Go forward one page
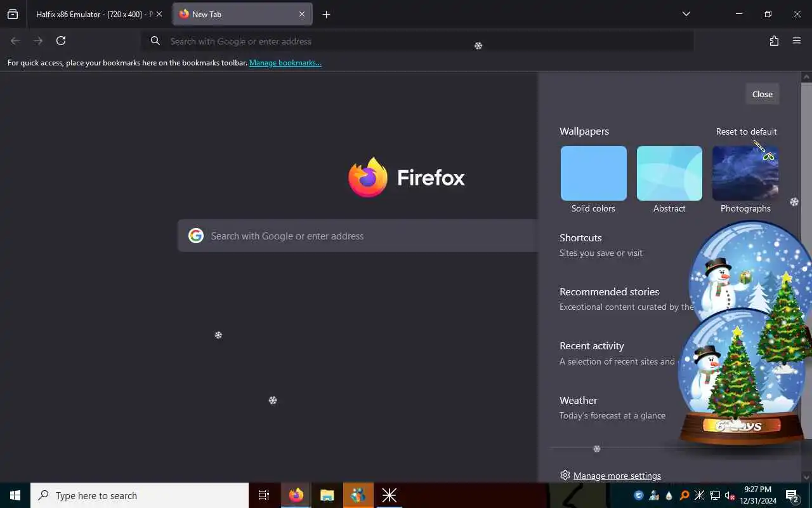This screenshot has height=508, width=812. point(38,41)
